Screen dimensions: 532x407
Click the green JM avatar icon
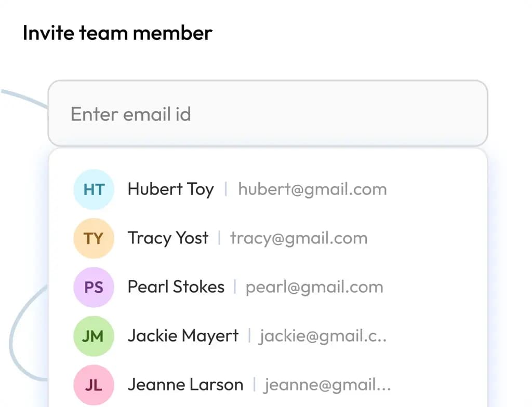(x=94, y=336)
